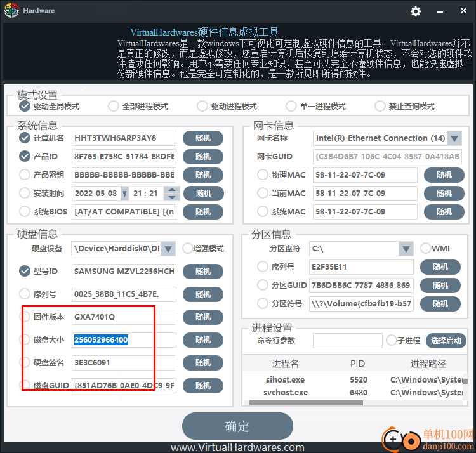The image size is (476, 453).
Task: Randomize the 产品ID value
Action: (x=203, y=156)
